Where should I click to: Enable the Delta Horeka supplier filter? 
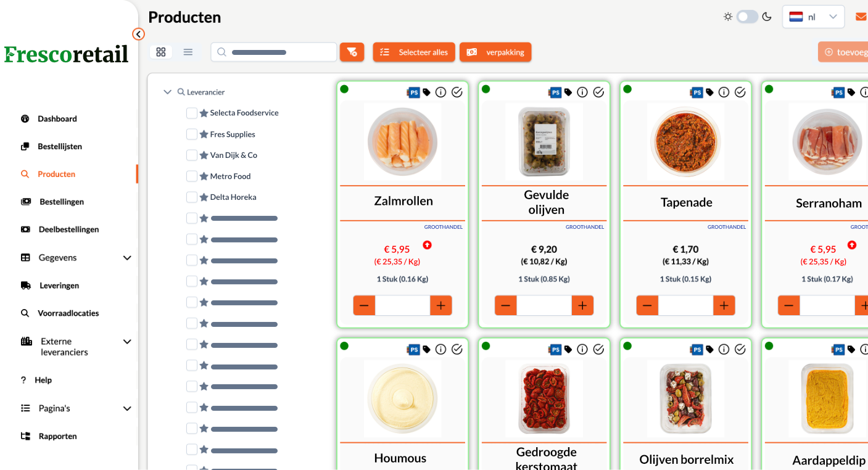coord(192,197)
